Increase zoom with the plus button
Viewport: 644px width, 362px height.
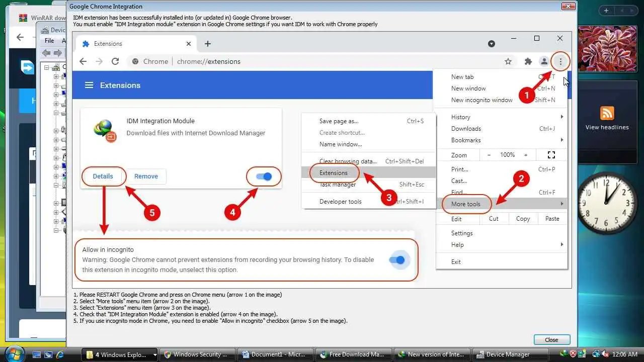point(526,155)
